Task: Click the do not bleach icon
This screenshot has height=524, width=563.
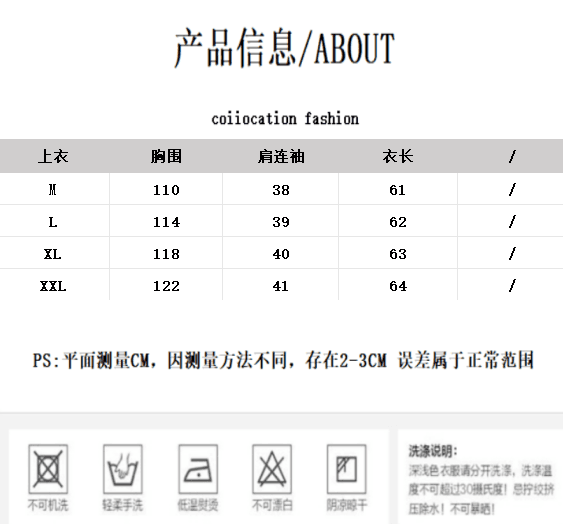Action: (x=272, y=469)
